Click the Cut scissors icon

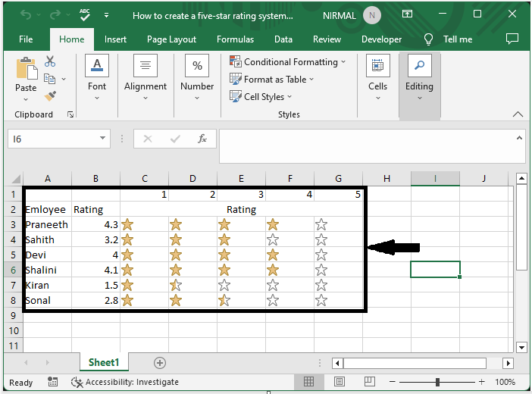[x=50, y=61]
